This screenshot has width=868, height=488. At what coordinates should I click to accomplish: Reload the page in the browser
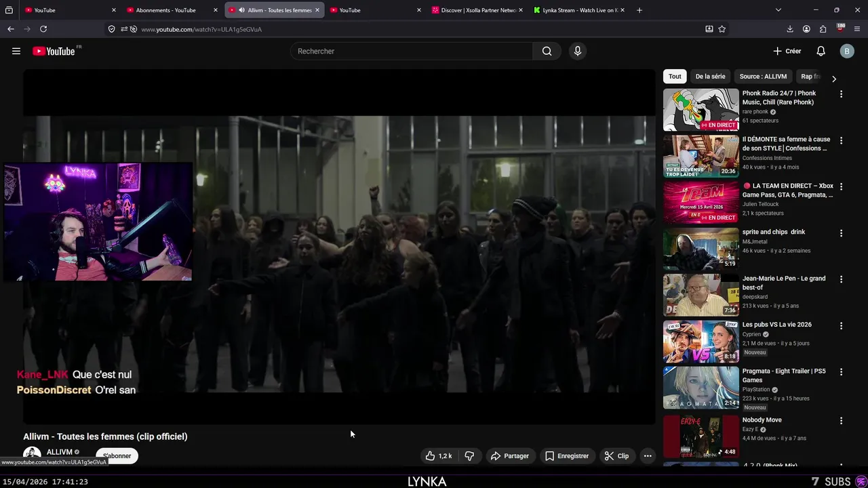[43, 29]
